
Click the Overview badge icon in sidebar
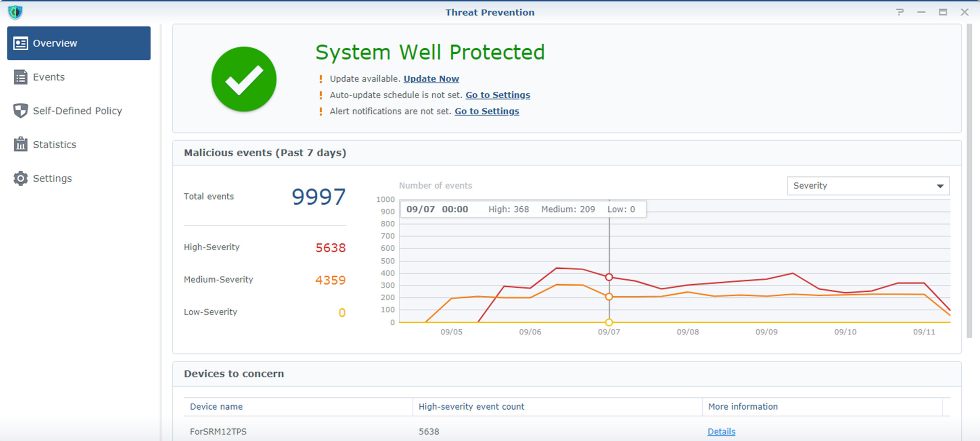tap(21, 43)
